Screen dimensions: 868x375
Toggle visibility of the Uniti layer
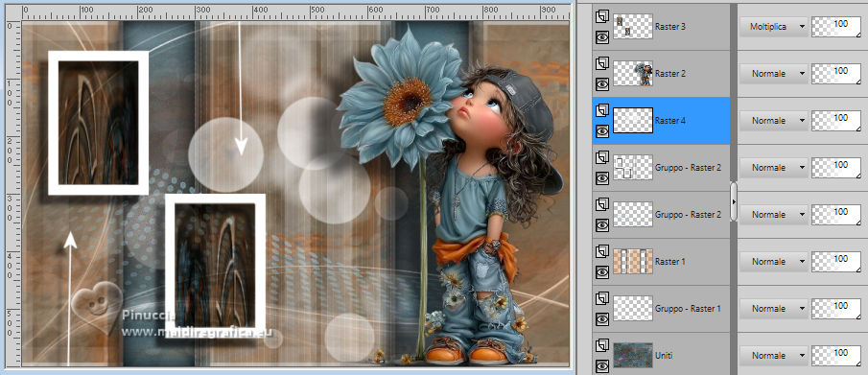point(601,366)
